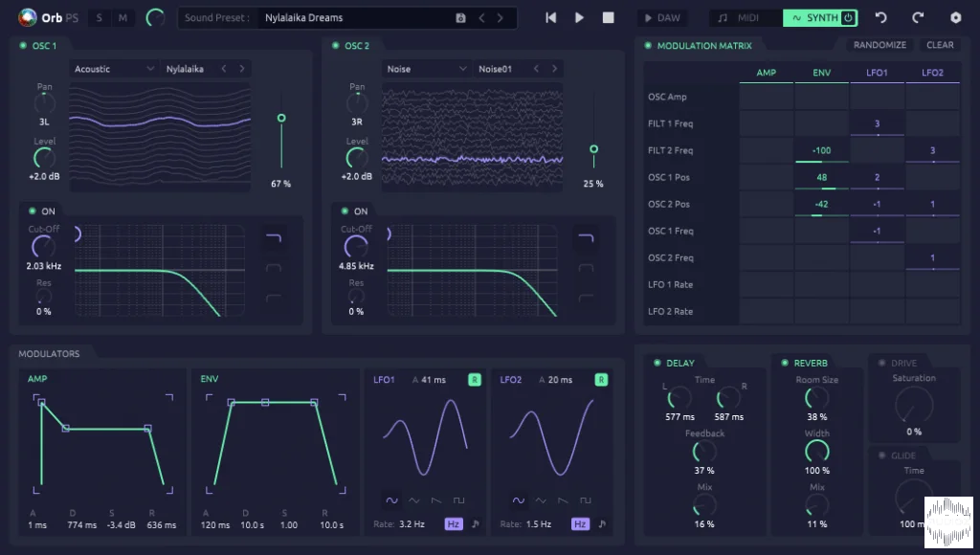Select the next OSC 2 wavetable

coord(554,69)
